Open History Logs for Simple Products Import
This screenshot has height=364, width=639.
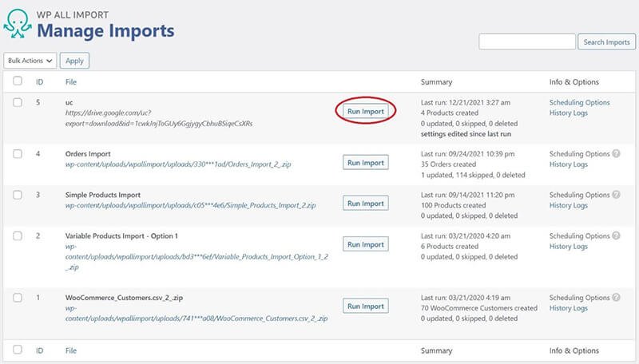(x=569, y=205)
